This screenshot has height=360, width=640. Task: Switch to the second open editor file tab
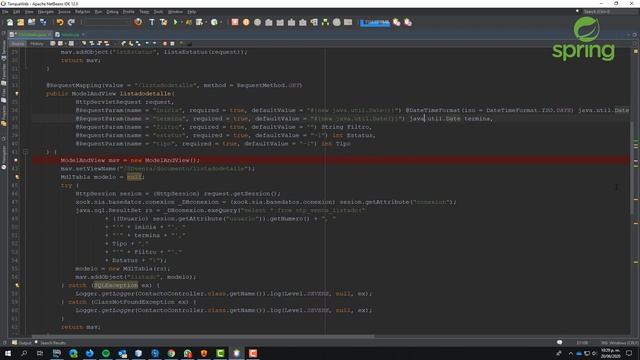70,35
